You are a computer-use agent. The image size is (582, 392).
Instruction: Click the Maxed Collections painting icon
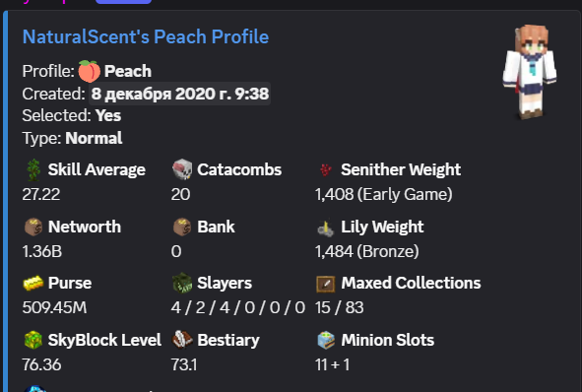tap(326, 284)
